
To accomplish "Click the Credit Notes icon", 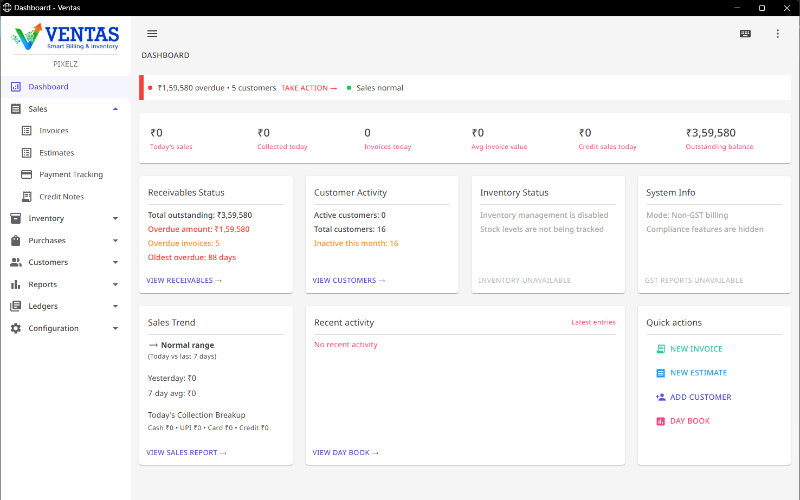I will pyautogui.click(x=27, y=196).
